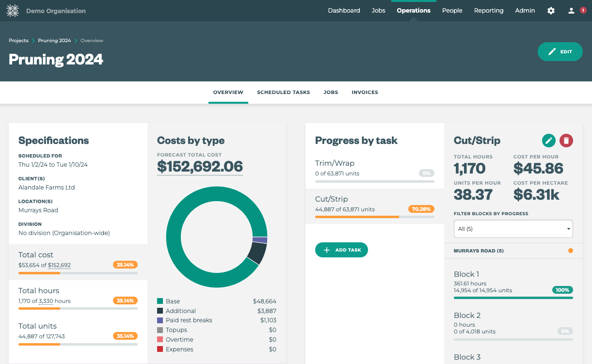Click the red trash delete task icon
The height and width of the screenshot is (364, 592).
566,141
